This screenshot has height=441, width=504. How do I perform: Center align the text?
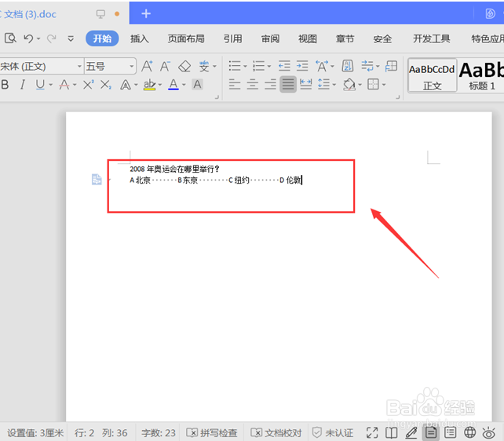click(x=252, y=85)
